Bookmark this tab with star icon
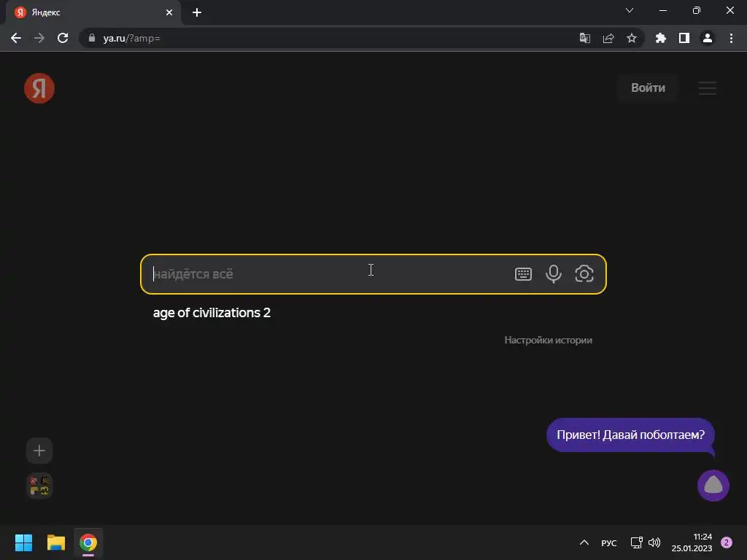 (x=631, y=38)
